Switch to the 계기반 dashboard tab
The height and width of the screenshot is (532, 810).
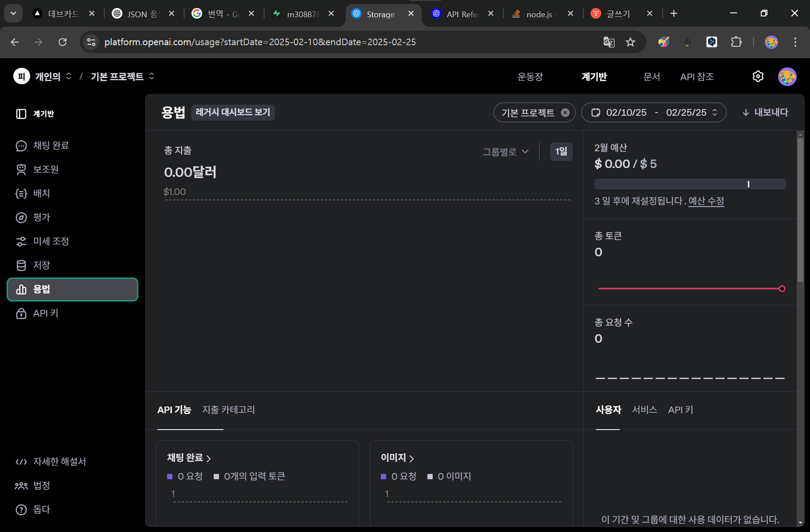tap(594, 76)
